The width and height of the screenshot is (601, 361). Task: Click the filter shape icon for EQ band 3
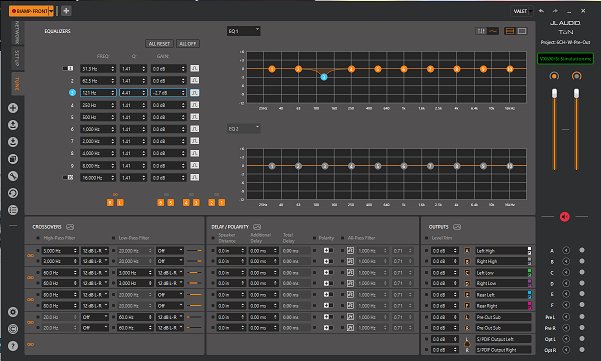[195, 93]
